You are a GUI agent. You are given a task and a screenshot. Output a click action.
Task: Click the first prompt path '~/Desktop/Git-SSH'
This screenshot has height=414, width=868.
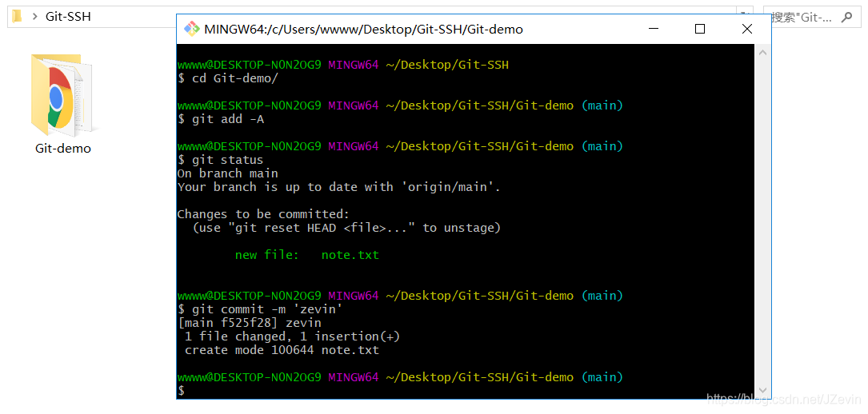coord(447,65)
